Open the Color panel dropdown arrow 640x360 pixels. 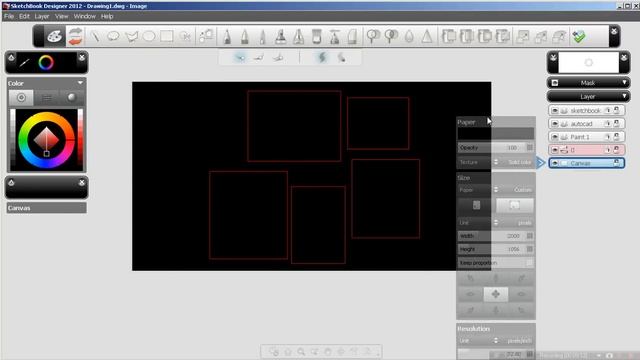click(80, 83)
